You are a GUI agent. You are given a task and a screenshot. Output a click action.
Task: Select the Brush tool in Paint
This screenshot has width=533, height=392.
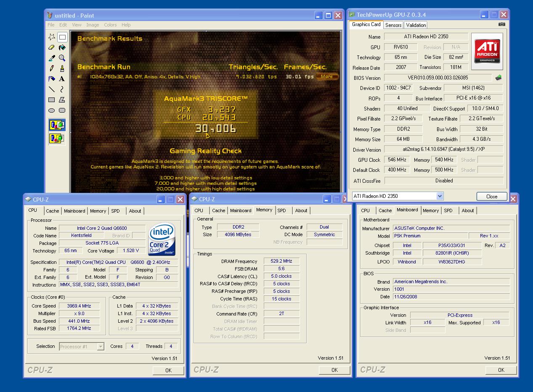(62, 68)
